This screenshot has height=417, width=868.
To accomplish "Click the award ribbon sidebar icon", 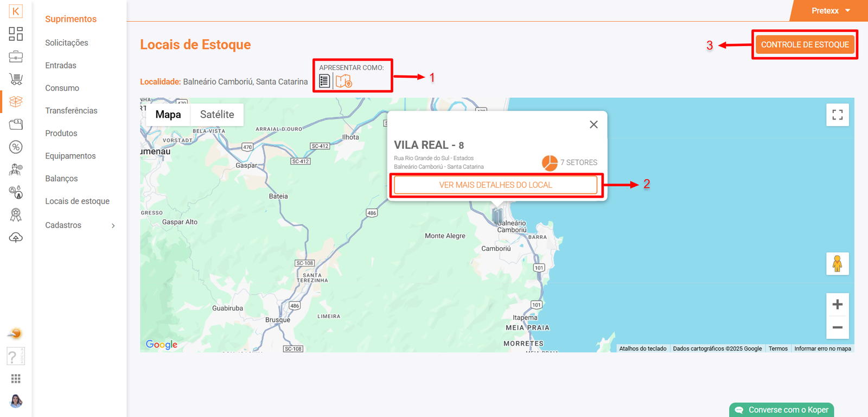I will pyautogui.click(x=16, y=215).
